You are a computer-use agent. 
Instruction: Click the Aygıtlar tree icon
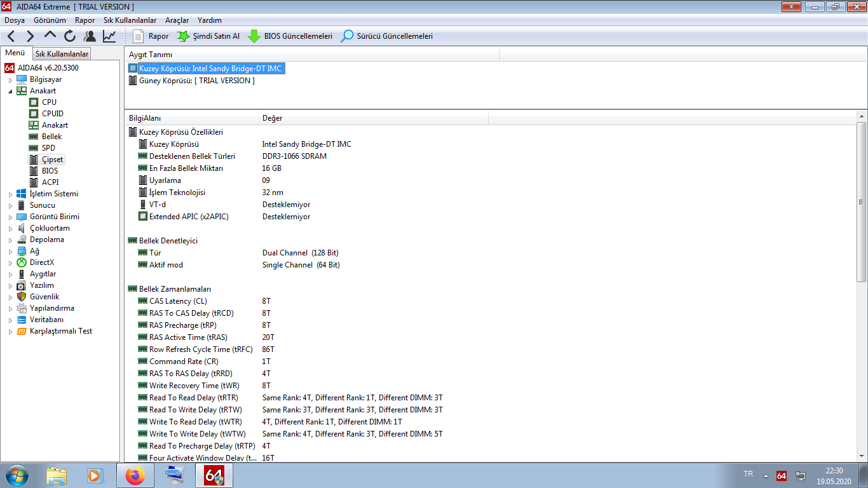pyautogui.click(x=22, y=274)
